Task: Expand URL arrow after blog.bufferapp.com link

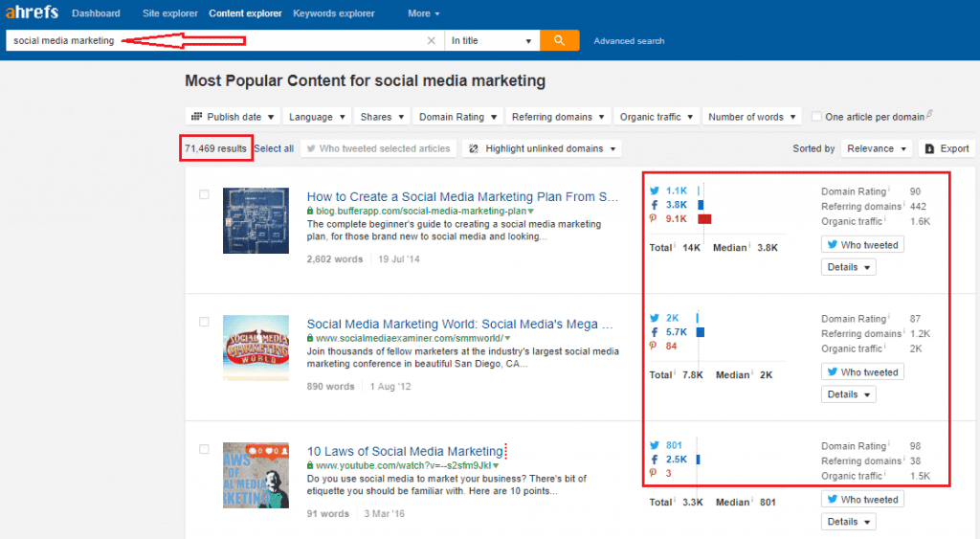Action: pos(530,212)
